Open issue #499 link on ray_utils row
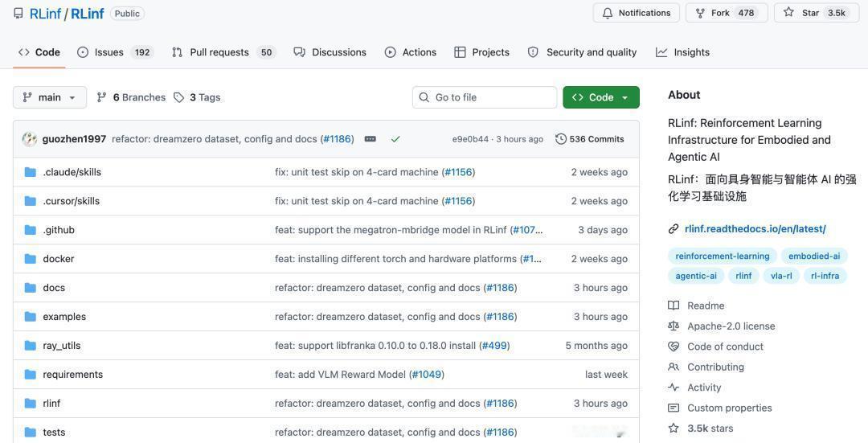This screenshot has width=868, height=443. point(494,345)
